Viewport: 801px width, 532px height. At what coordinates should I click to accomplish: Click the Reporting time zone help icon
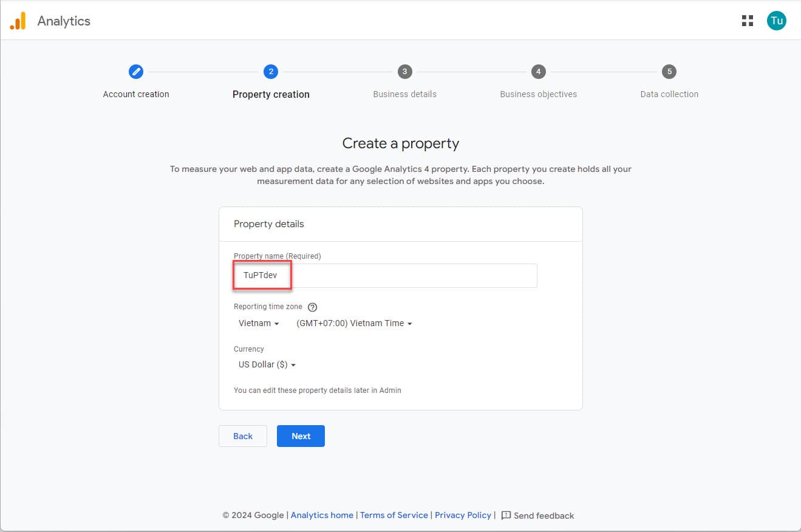(x=313, y=307)
